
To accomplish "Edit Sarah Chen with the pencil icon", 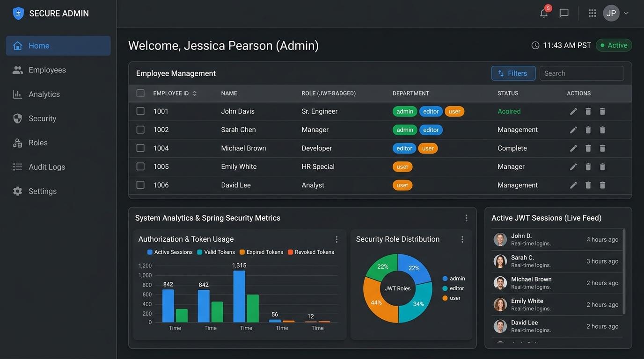I will pyautogui.click(x=573, y=130).
